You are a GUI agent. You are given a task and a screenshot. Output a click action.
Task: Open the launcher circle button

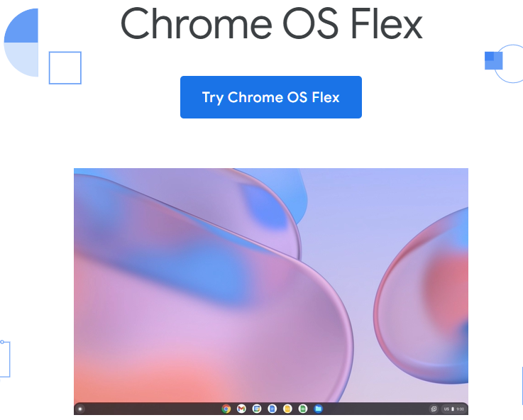(80, 409)
